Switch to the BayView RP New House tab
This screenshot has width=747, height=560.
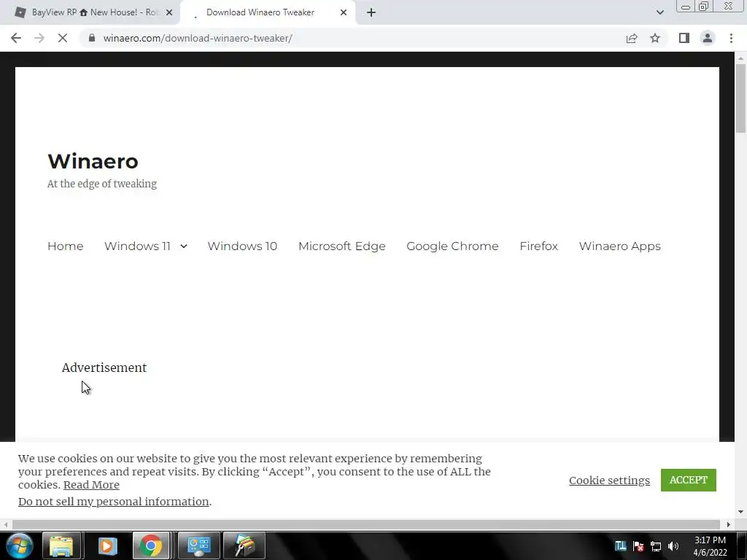pyautogui.click(x=90, y=12)
